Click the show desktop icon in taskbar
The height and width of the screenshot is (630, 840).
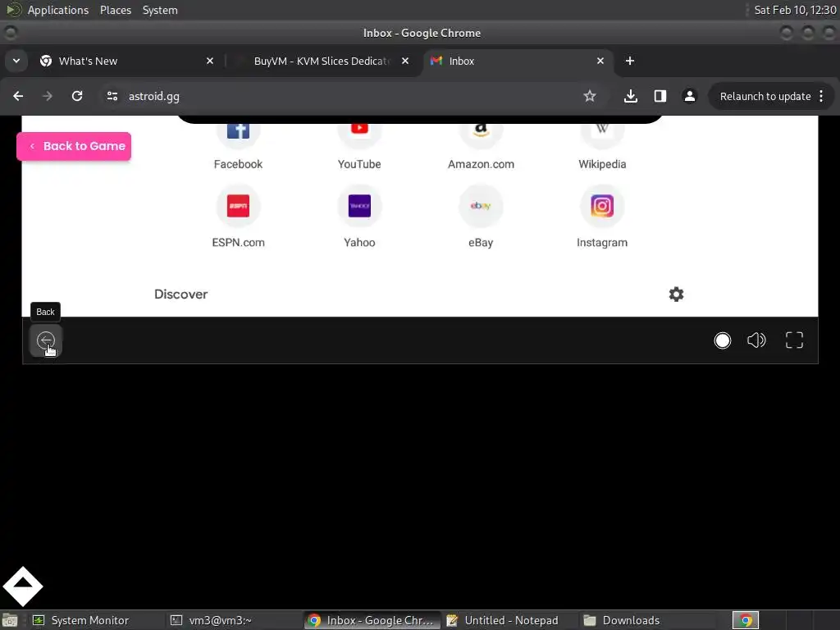(x=10, y=620)
